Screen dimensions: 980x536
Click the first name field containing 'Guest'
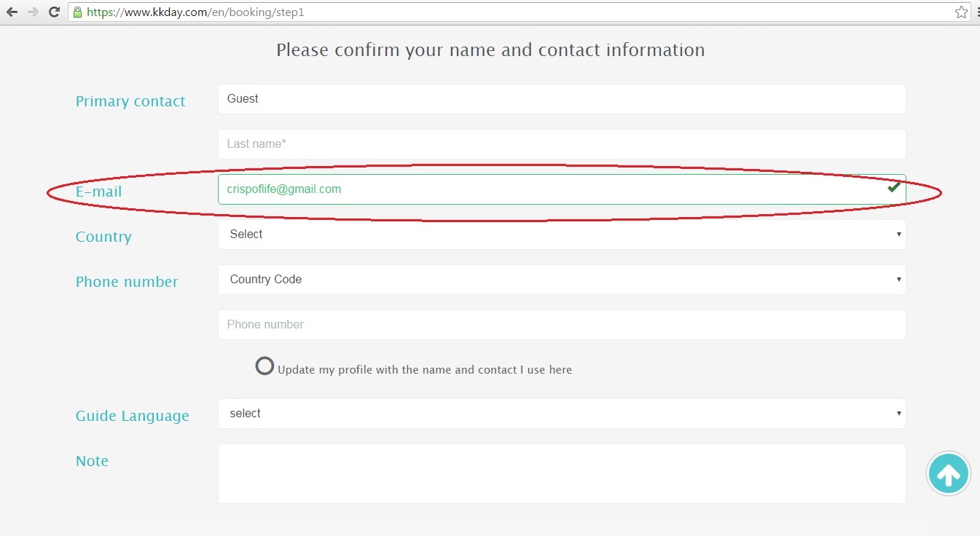click(561, 99)
